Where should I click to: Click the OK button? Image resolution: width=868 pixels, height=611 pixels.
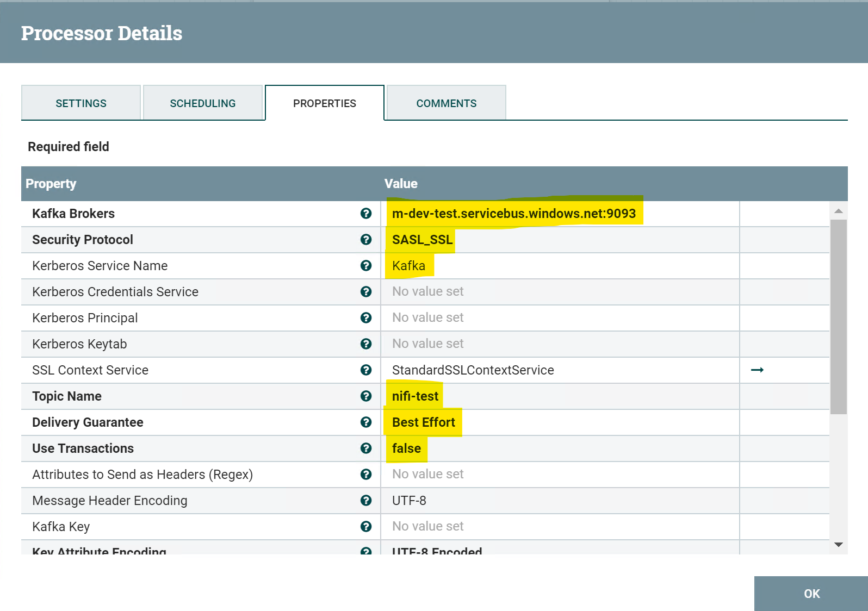pyautogui.click(x=811, y=594)
